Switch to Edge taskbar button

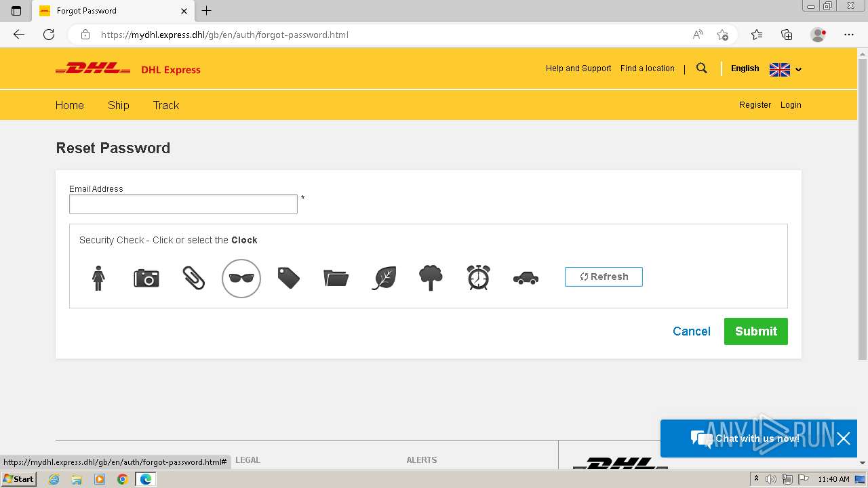[x=145, y=479]
